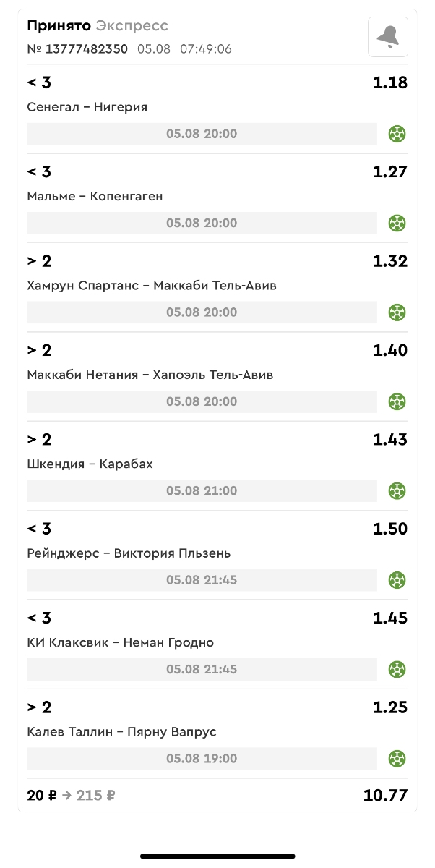Tap the 1.18 odds value
The width and height of the screenshot is (435, 868).
(x=390, y=82)
